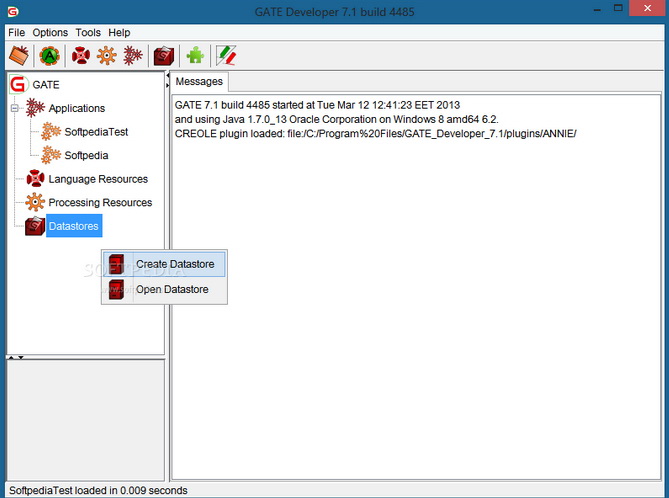Minimize the GATE Developer window
This screenshot has height=498, width=669.
(597, 9)
